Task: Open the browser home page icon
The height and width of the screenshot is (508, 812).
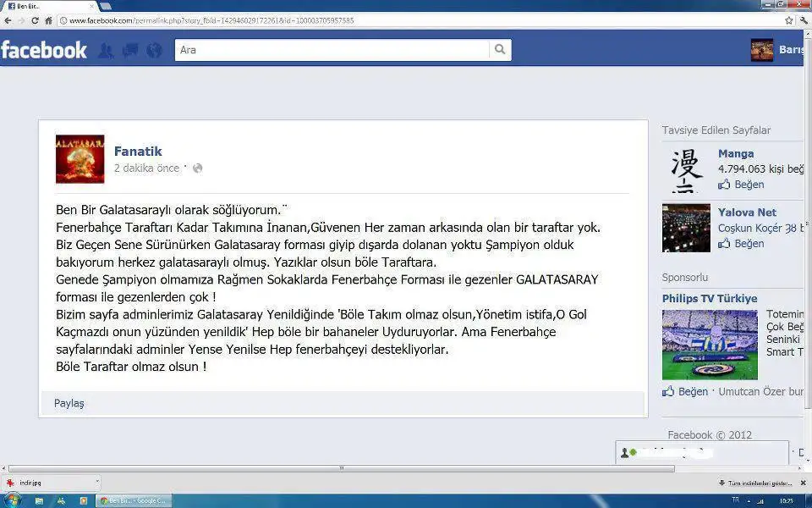Action: 49,20
